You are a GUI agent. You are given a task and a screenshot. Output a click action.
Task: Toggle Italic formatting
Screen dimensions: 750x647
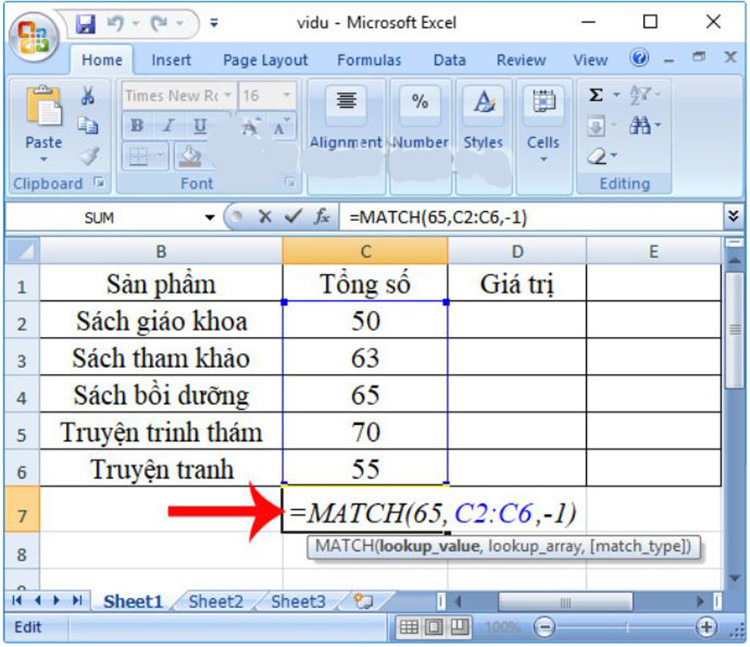click(x=168, y=126)
